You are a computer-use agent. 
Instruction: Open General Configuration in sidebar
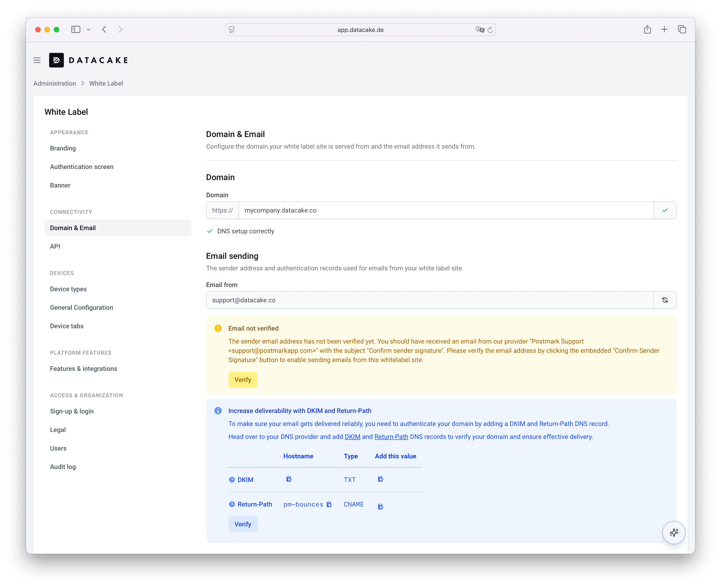pos(81,308)
